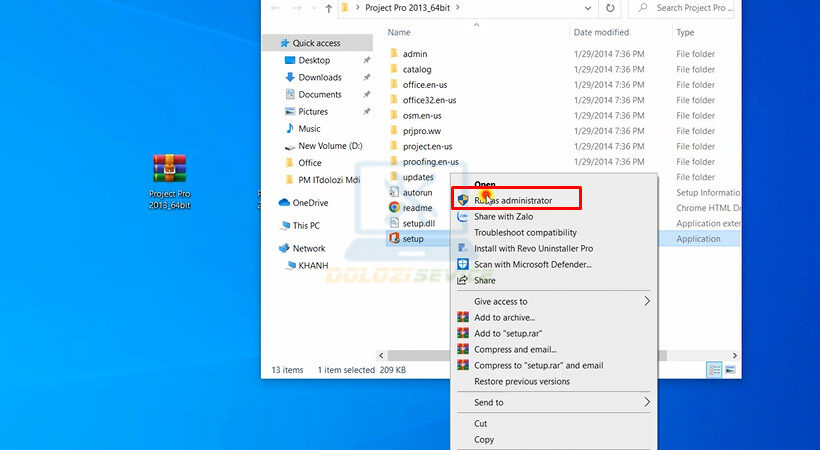Screen dimensions: 820x450
Task: Click horizontal scrollbar right arrow
Action: (734, 356)
